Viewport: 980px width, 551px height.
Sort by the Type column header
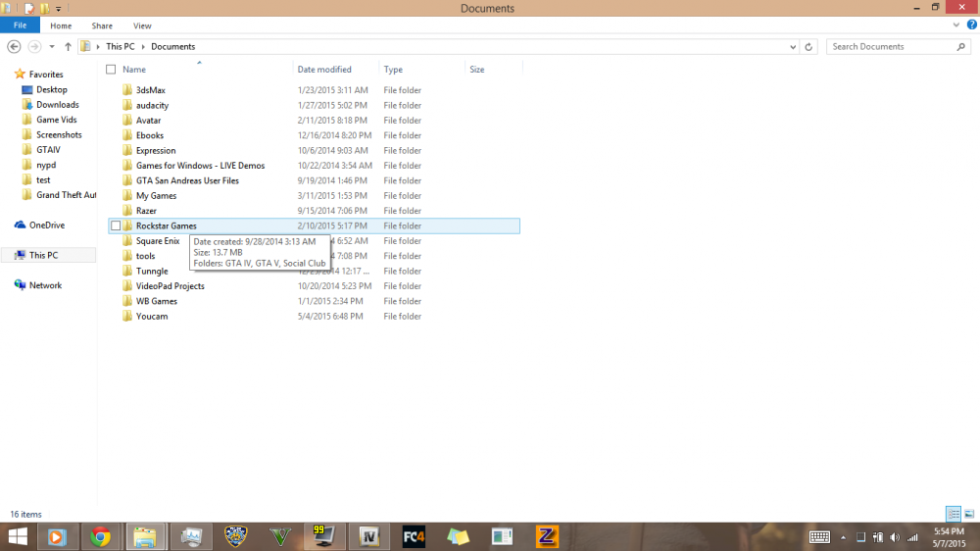[x=393, y=70]
